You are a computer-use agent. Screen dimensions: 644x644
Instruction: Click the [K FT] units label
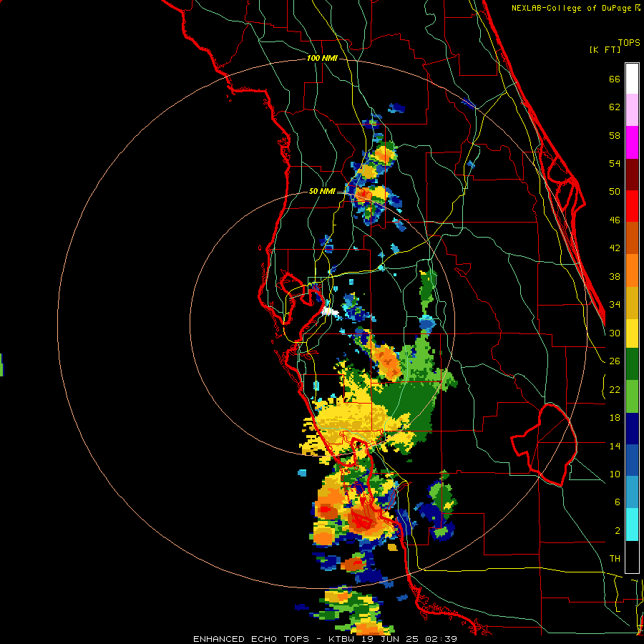(605, 50)
